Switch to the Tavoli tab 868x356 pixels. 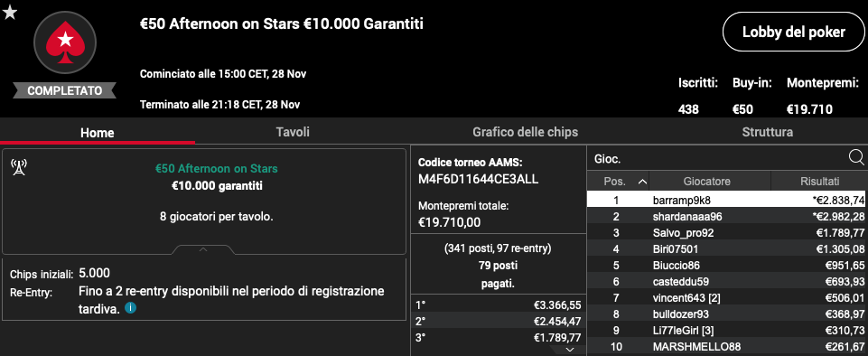(x=293, y=132)
